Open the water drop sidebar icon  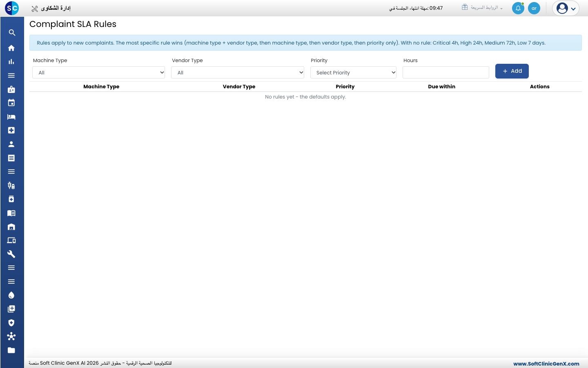click(x=11, y=295)
